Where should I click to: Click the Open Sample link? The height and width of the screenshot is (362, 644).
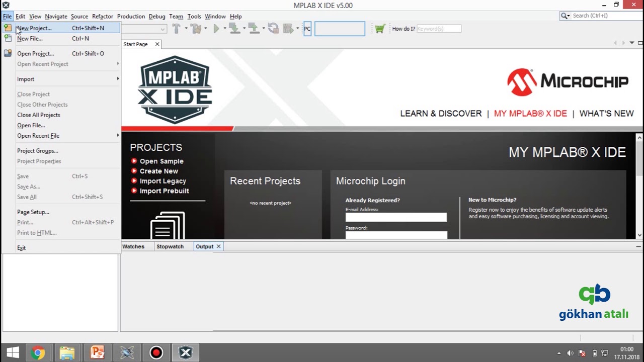(x=162, y=161)
